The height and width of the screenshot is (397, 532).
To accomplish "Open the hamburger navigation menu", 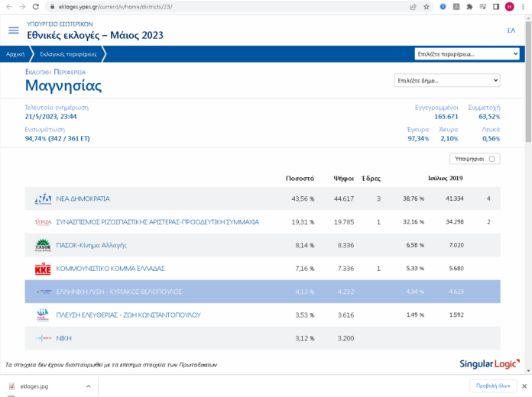I will 13,31.
